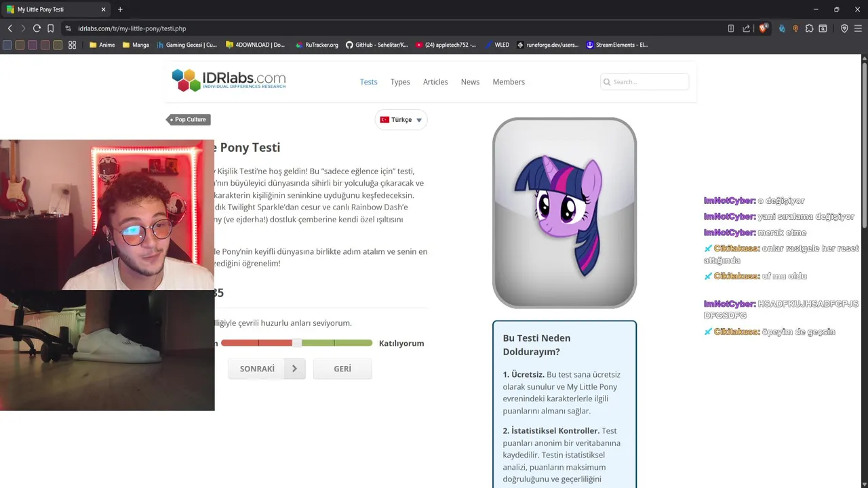This screenshot has height=488, width=868.
Task: Go back using the browser back arrow
Action: (9, 28)
